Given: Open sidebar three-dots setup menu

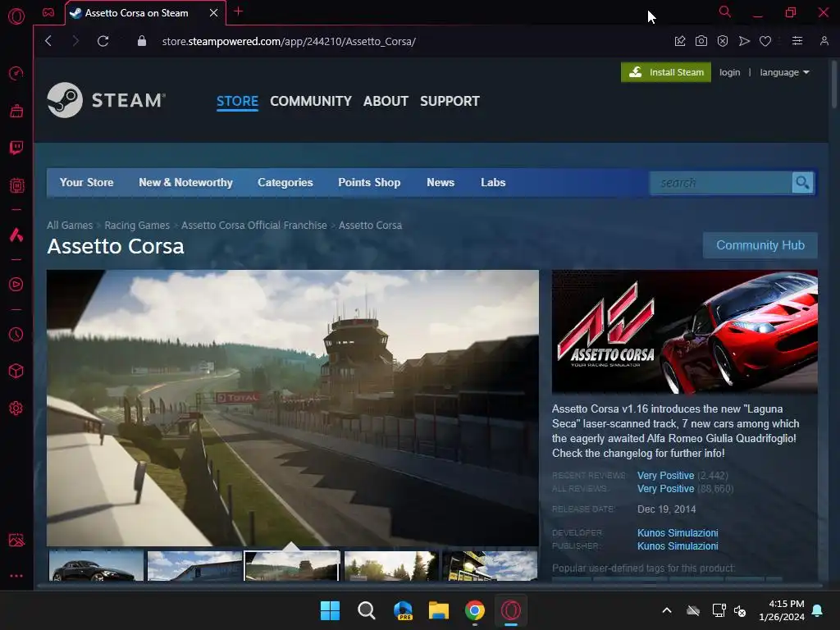Looking at the screenshot, I should click(x=16, y=576).
